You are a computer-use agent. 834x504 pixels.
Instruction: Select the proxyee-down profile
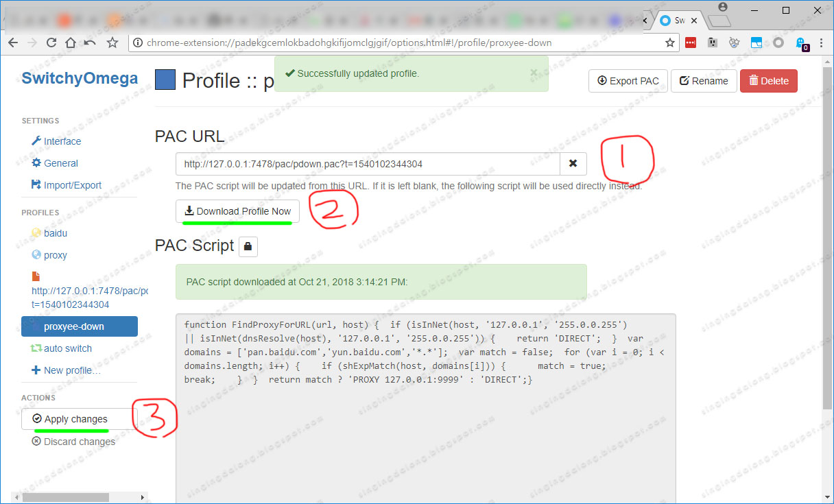80,326
